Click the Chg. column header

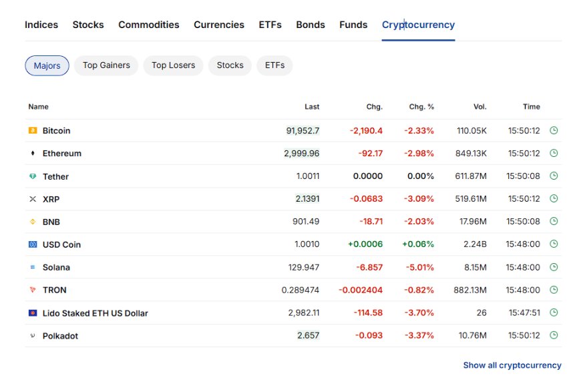[374, 107]
